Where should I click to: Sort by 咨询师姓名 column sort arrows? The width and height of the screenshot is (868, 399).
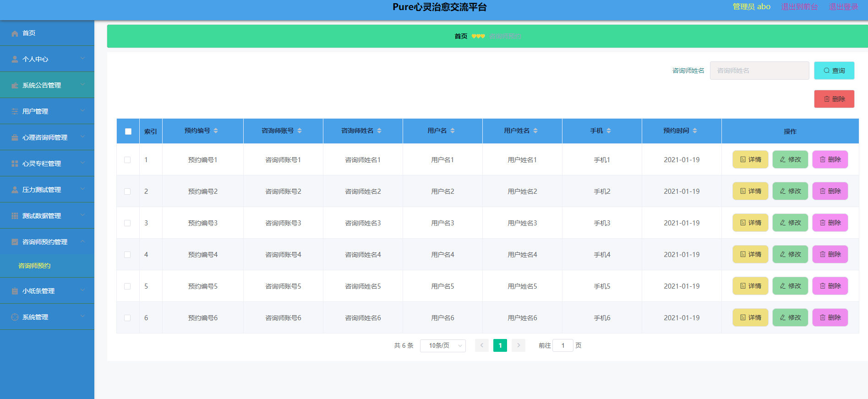[x=379, y=131]
